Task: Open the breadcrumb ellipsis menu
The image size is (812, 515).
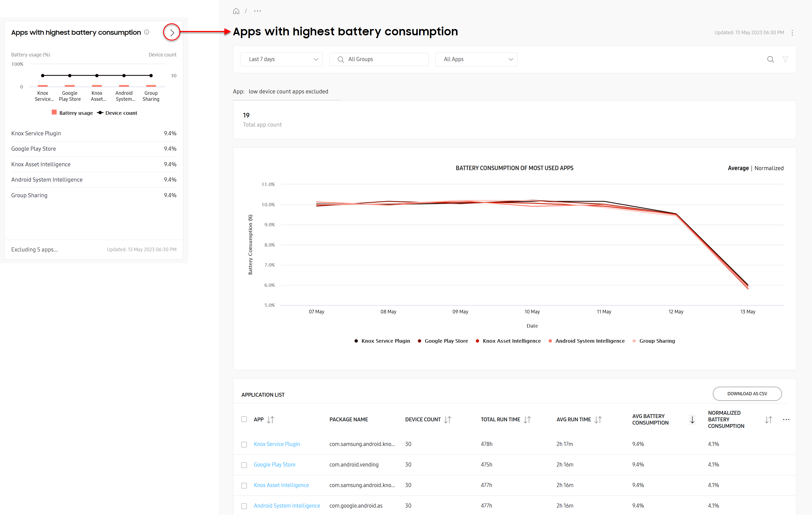Action: (x=257, y=11)
